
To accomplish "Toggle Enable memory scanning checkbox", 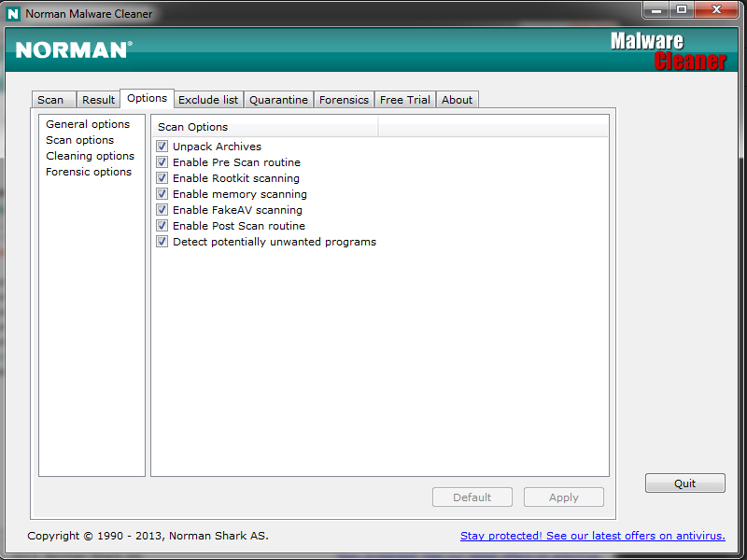I will click(x=162, y=194).
